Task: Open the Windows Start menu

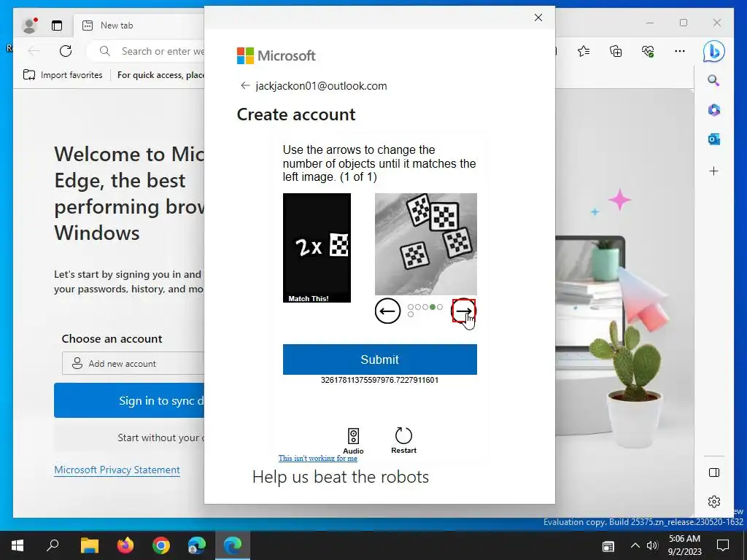Action: (18, 545)
